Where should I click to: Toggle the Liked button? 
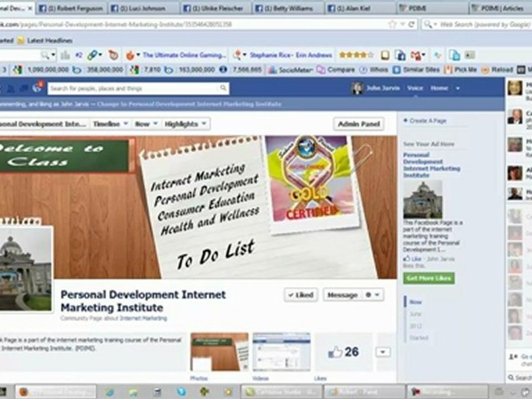click(x=301, y=295)
